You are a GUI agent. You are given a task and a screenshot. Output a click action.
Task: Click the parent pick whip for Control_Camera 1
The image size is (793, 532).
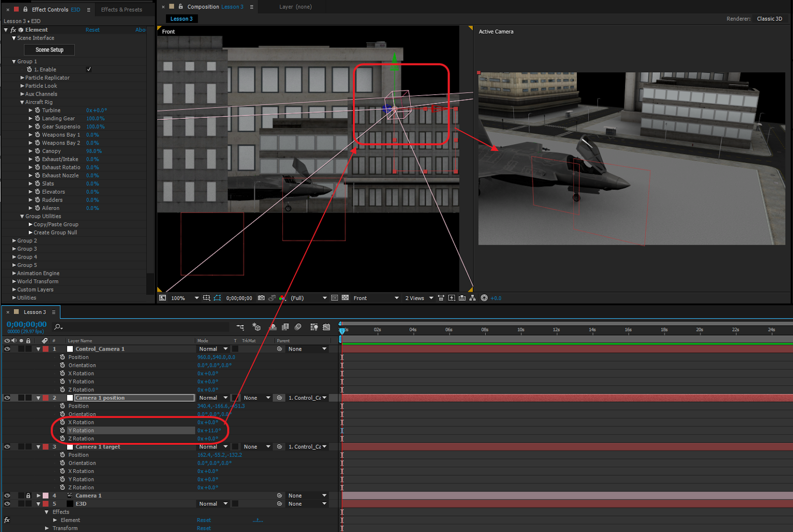point(280,349)
